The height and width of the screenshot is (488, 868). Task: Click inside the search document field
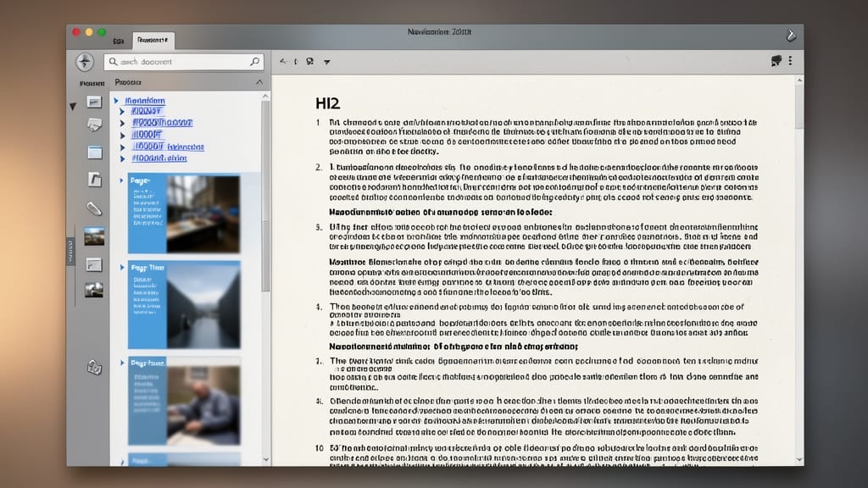point(184,61)
